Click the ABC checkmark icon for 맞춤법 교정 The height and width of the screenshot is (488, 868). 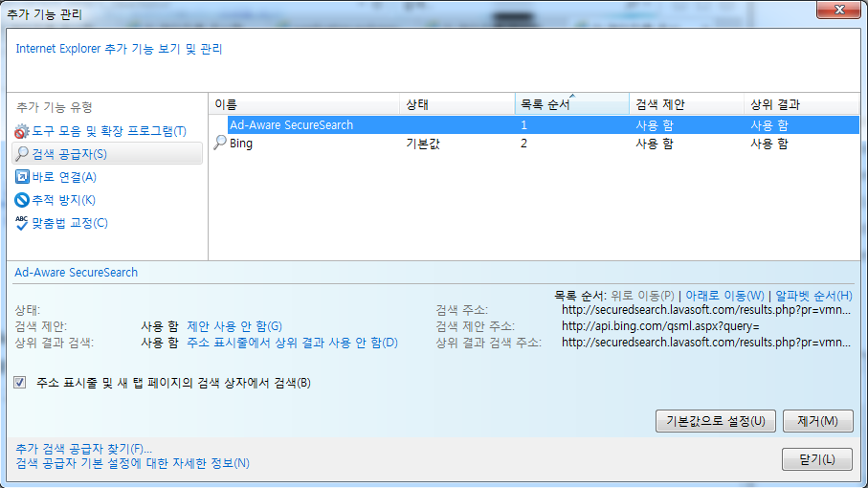22,222
